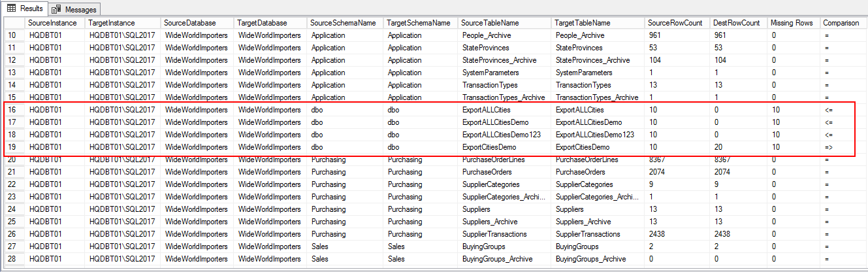Click the SourceRowCount column header

[x=675, y=23]
